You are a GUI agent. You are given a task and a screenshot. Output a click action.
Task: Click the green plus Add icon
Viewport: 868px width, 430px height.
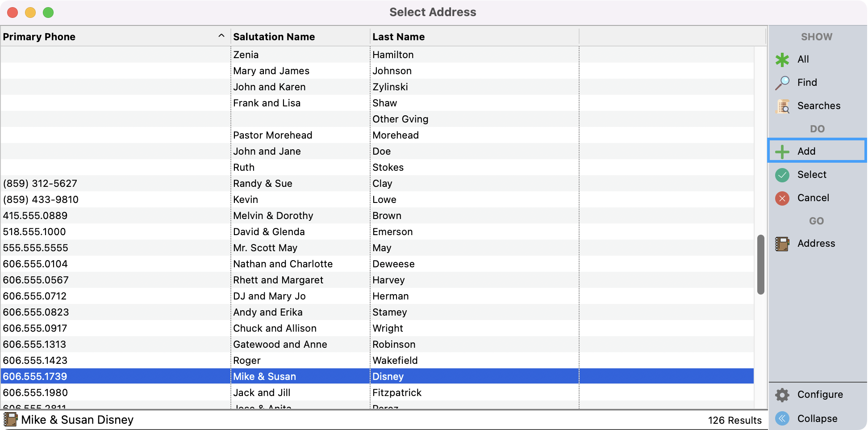click(782, 152)
